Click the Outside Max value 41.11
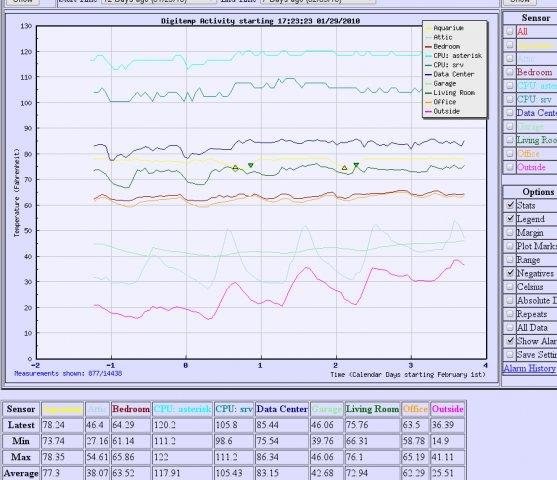 [443, 457]
